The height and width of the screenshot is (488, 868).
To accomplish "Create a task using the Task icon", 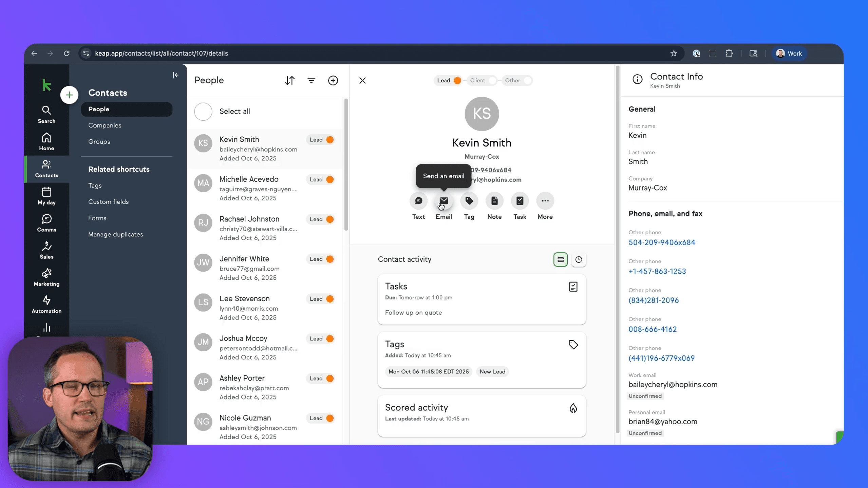I will pyautogui.click(x=520, y=201).
